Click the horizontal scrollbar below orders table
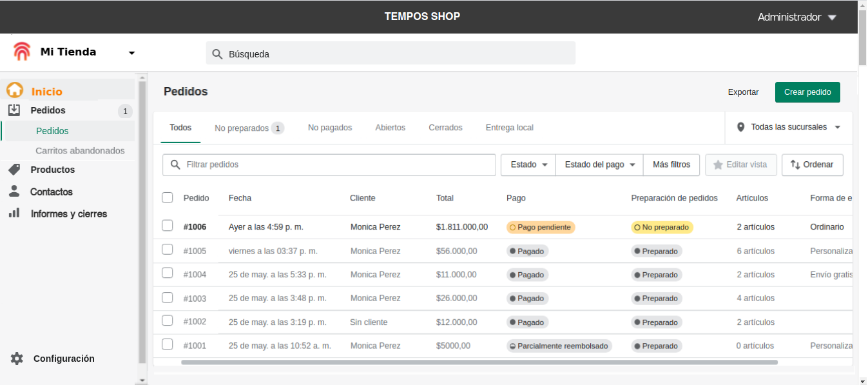868x385 pixels. coord(479,362)
